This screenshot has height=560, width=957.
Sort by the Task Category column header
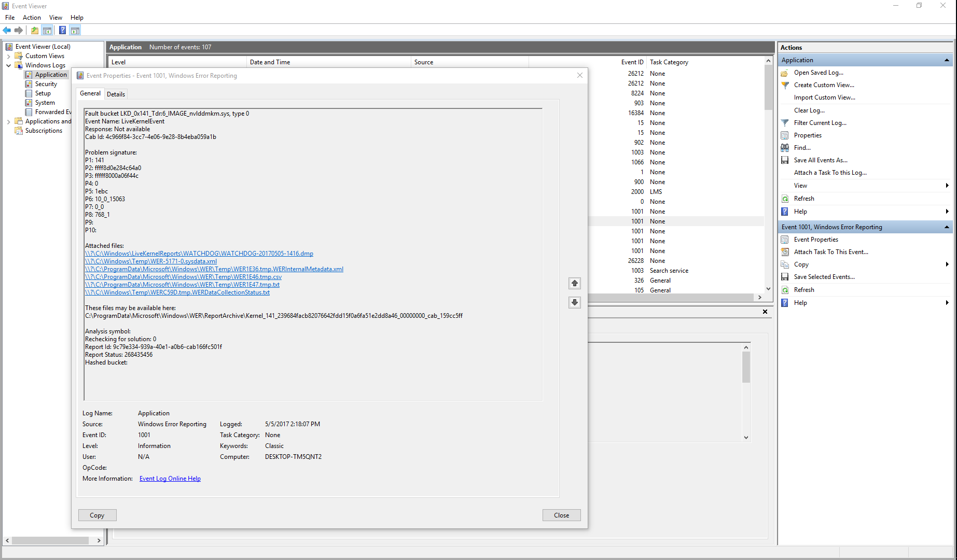point(669,62)
